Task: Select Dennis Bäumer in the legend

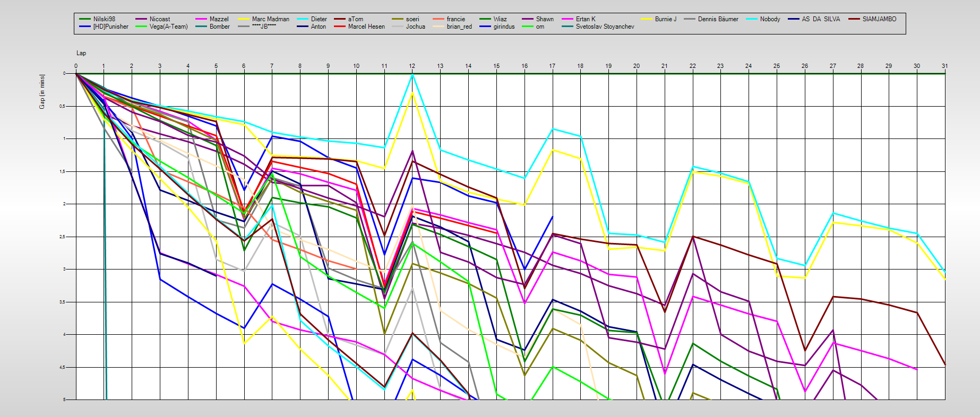Action: click(x=718, y=19)
